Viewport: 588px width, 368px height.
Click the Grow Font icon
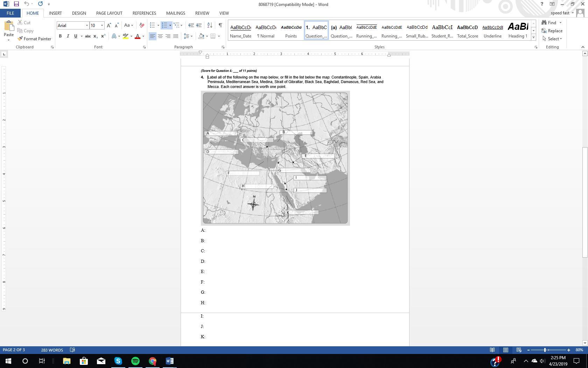click(x=109, y=25)
